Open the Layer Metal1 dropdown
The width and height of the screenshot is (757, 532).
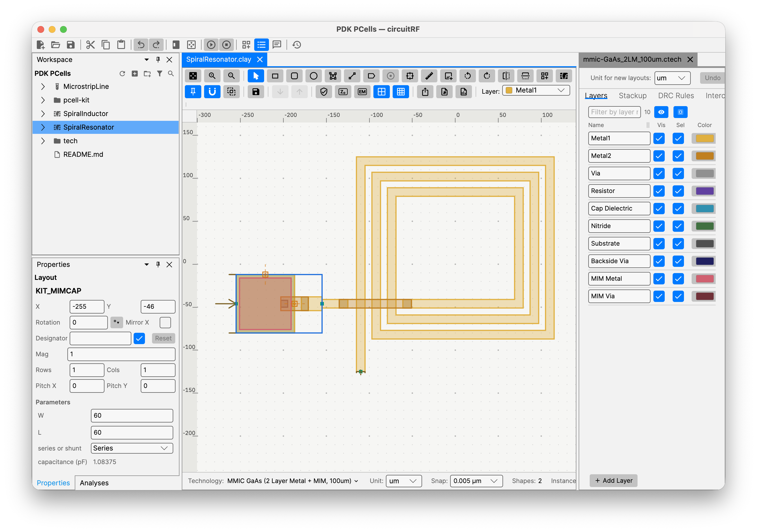[x=536, y=90]
